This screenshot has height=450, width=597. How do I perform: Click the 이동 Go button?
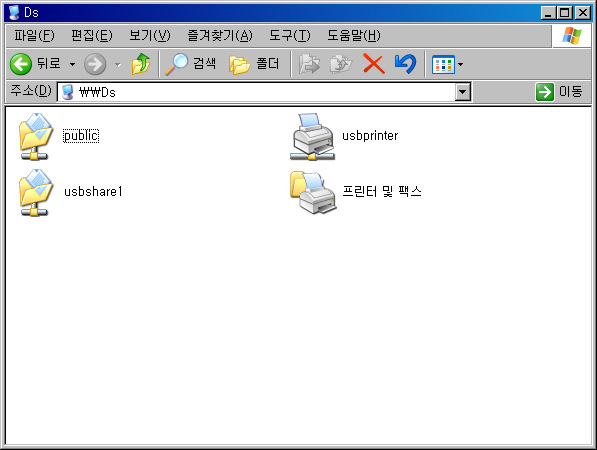[x=559, y=92]
